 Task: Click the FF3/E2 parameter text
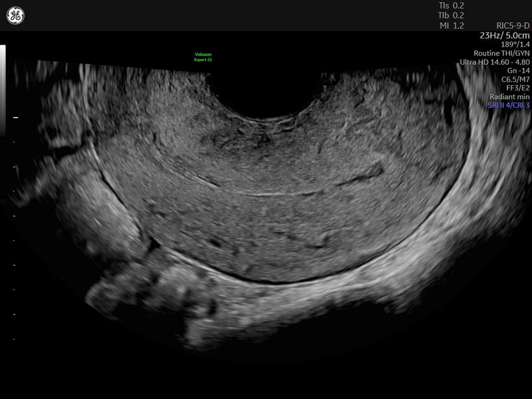pyautogui.click(x=515, y=88)
